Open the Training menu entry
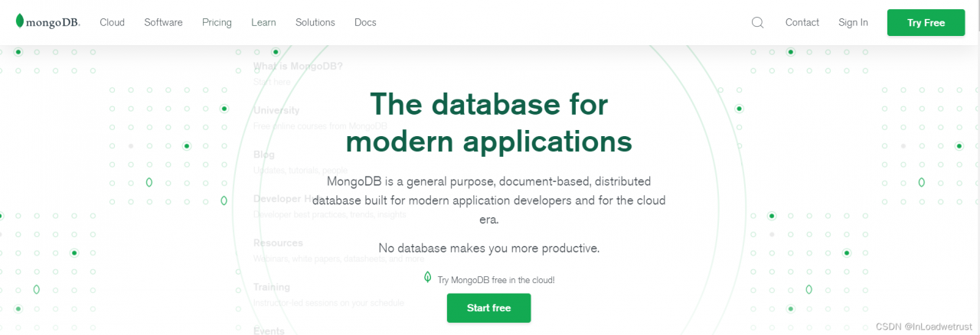Viewport: 980px width, 335px height. (x=272, y=287)
